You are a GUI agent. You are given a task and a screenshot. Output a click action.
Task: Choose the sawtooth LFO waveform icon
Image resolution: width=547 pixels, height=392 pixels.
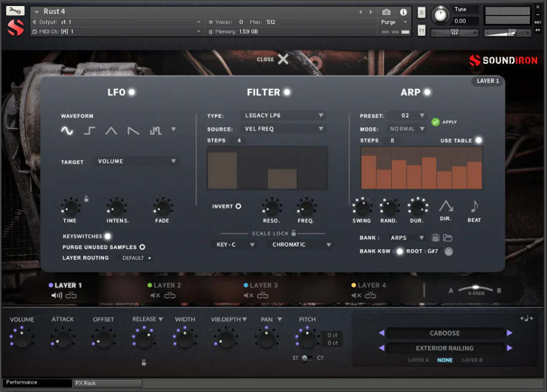click(x=133, y=131)
